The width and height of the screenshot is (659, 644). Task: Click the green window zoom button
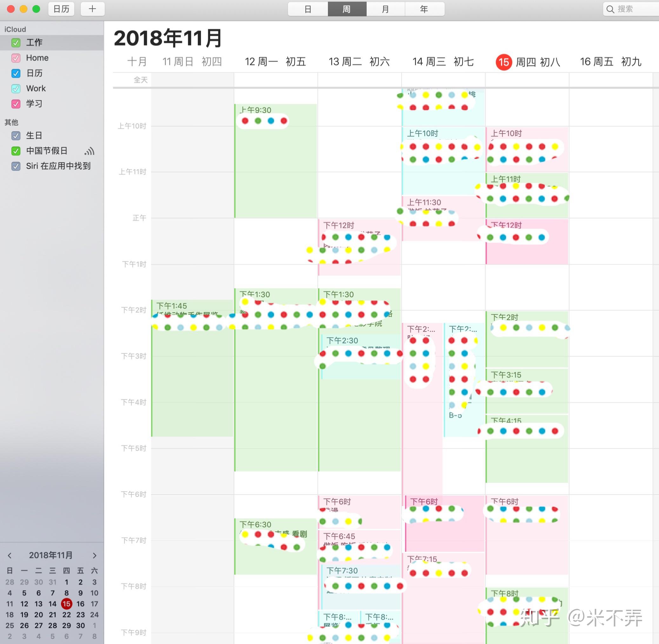[36, 9]
